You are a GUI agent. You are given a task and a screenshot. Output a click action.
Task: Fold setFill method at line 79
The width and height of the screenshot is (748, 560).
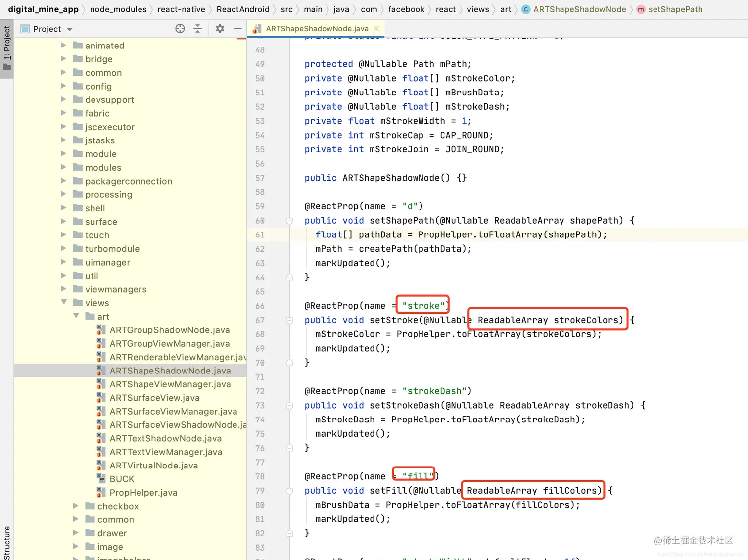point(290,491)
